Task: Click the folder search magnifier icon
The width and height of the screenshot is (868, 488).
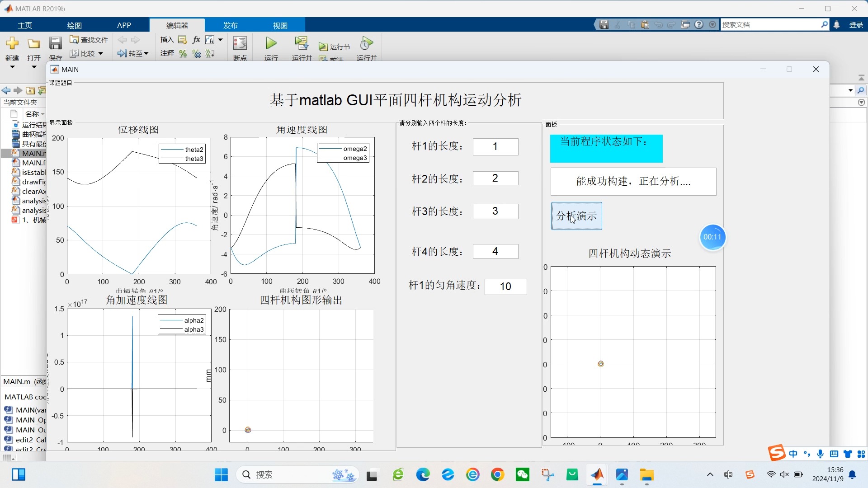Action: [861, 90]
